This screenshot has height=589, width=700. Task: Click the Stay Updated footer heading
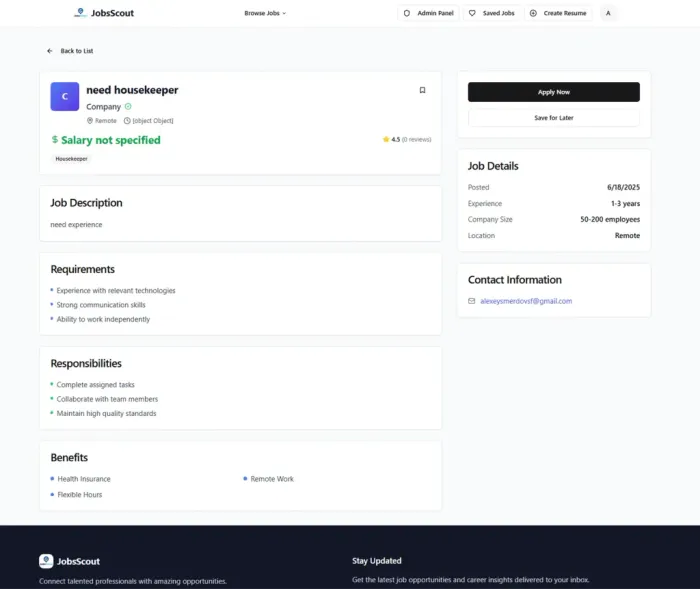377,561
